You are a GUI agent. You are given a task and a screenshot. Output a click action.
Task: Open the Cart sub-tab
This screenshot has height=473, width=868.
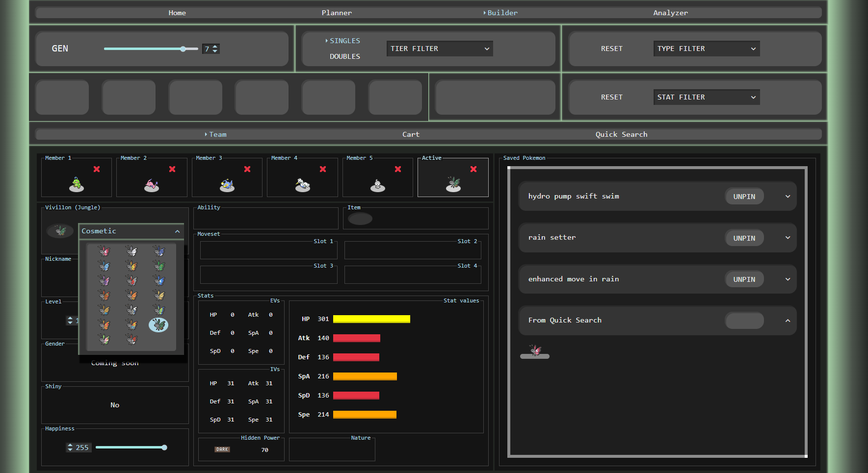411,134
